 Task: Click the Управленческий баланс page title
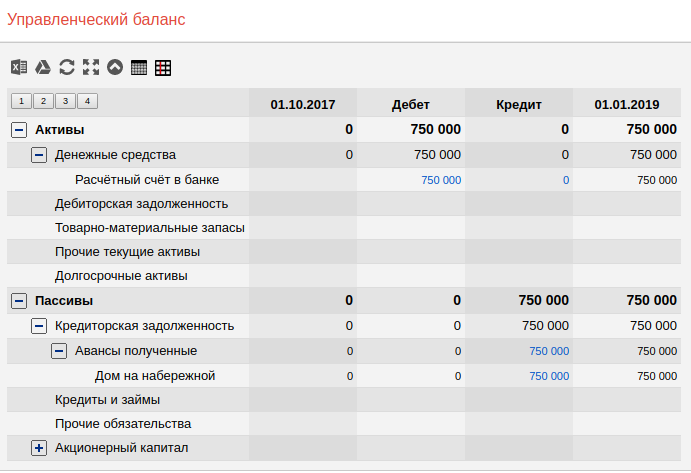tap(96, 20)
